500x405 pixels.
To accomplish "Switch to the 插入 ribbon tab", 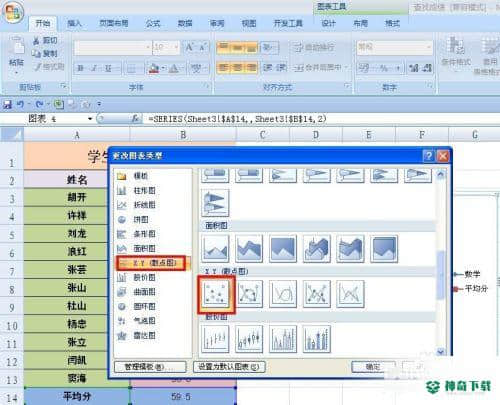I will pos(74,24).
